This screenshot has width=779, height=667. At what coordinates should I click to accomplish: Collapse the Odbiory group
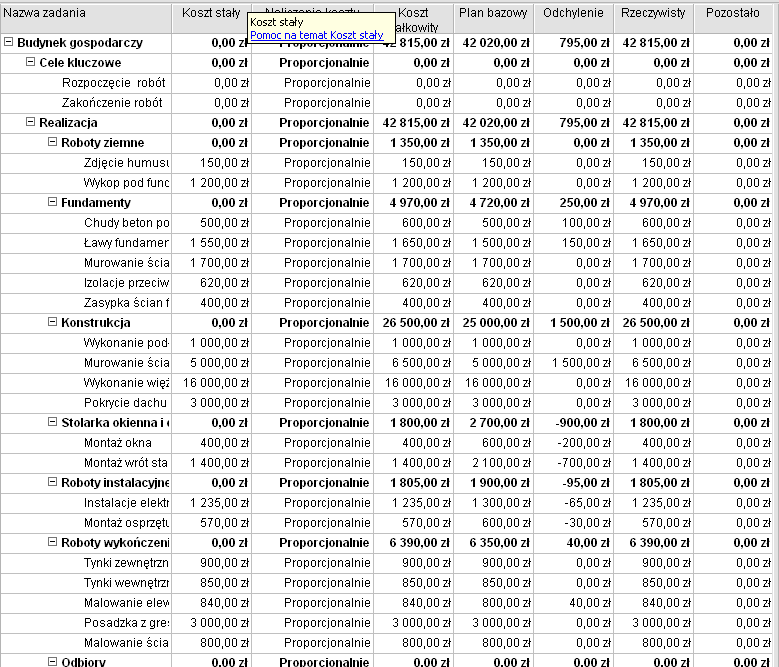point(52,662)
